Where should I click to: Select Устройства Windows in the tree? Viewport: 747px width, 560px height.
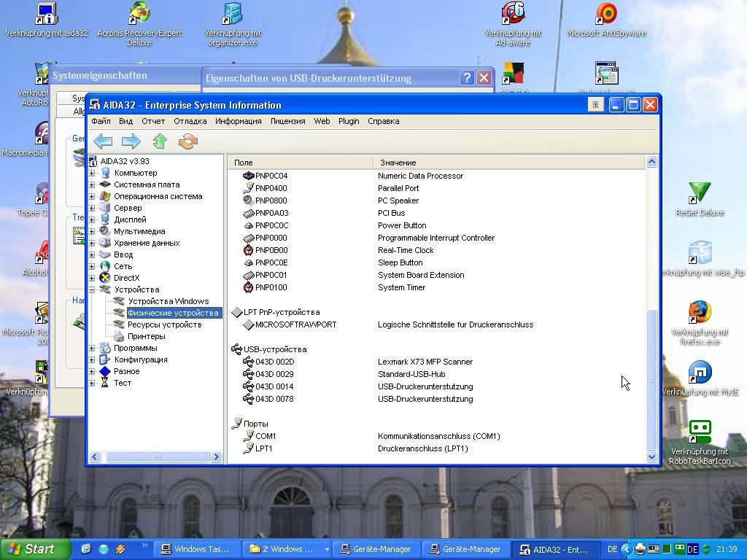coord(169,301)
